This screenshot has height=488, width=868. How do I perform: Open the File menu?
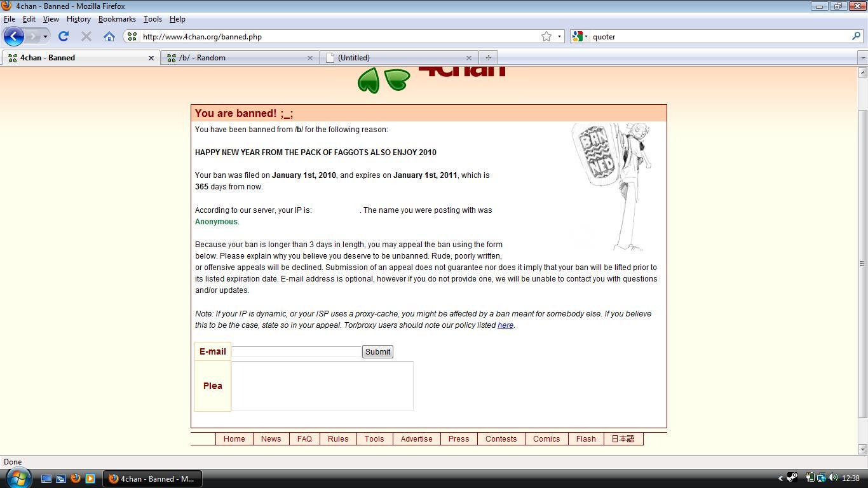point(10,19)
